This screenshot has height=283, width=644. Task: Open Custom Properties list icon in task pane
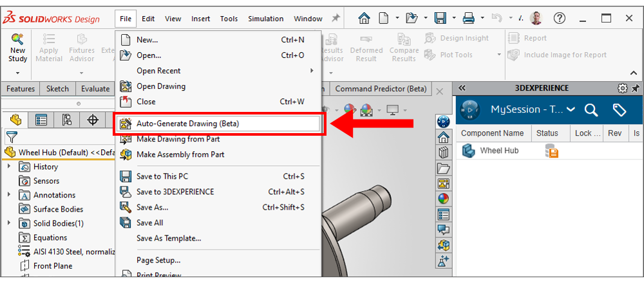click(x=444, y=214)
